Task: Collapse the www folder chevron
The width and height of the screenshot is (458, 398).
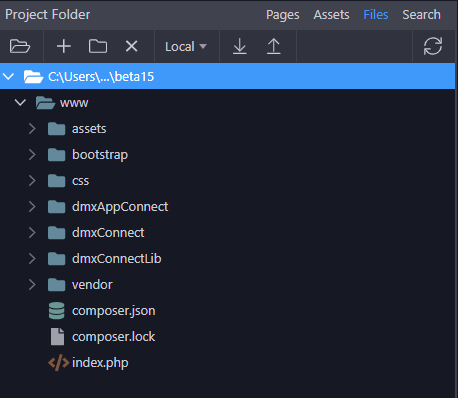Action: pos(20,102)
